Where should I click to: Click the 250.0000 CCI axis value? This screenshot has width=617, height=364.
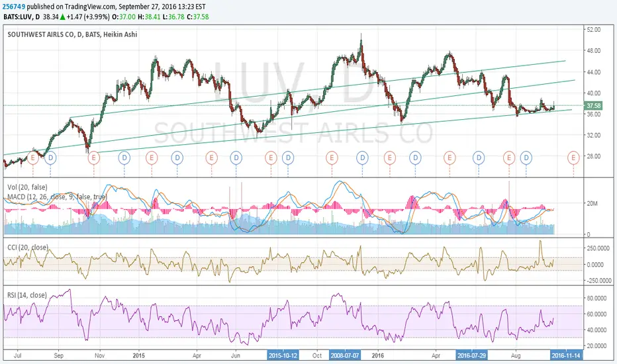tap(598, 248)
